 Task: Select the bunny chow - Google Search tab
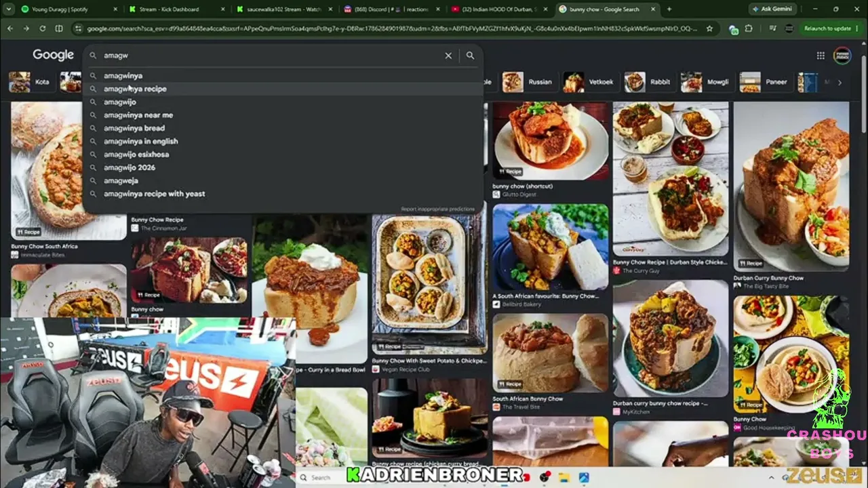click(607, 9)
